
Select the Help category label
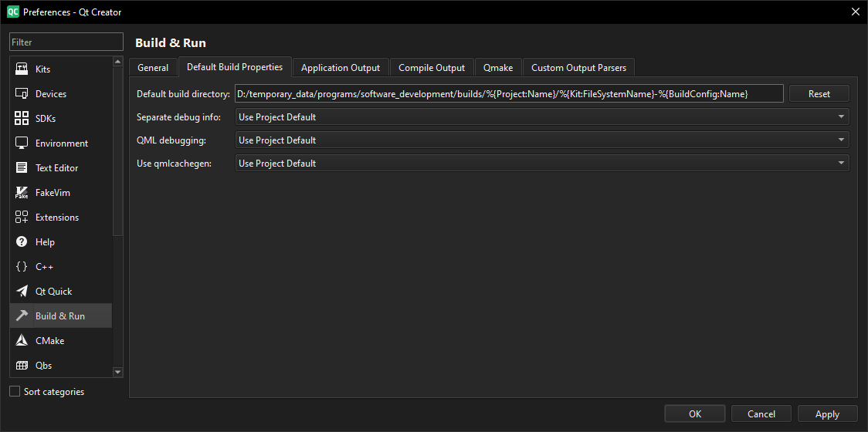(x=45, y=241)
